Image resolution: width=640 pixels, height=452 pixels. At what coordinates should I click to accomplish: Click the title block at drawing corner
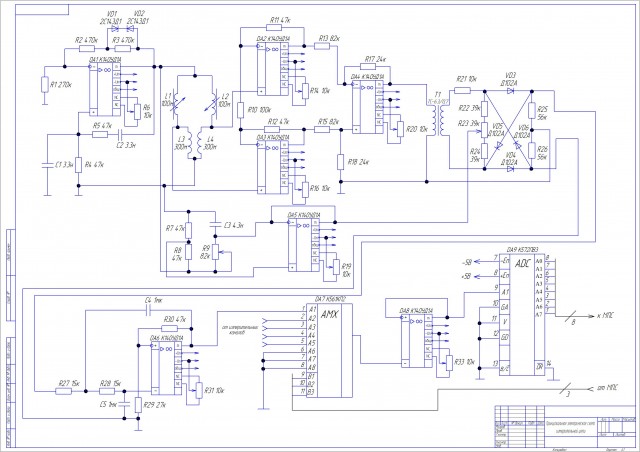pos(565,425)
